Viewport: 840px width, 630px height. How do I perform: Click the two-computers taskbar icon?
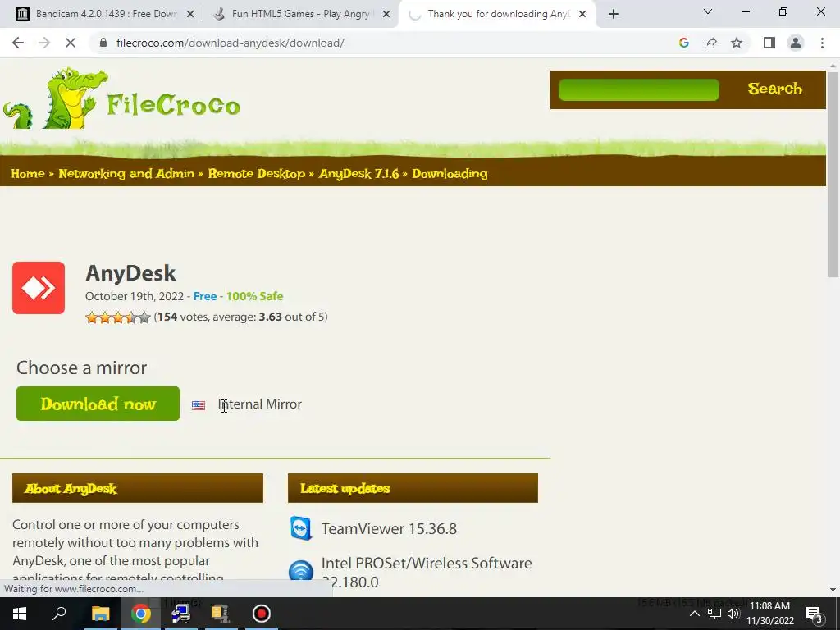coord(180,614)
